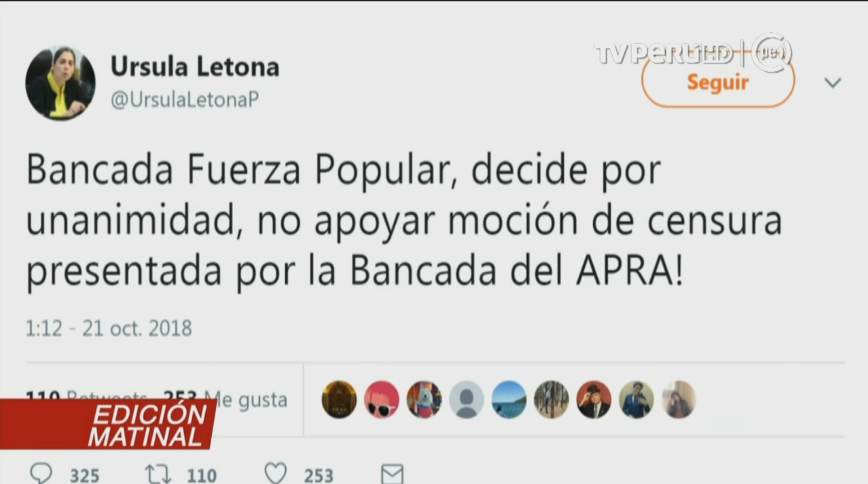
Task: Open the blue suit man avatar
Action: tap(636, 400)
